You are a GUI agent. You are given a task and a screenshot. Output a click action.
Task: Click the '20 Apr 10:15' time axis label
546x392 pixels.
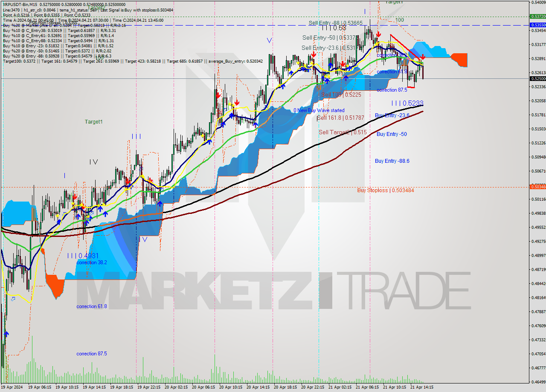click(x=230, y=387)
